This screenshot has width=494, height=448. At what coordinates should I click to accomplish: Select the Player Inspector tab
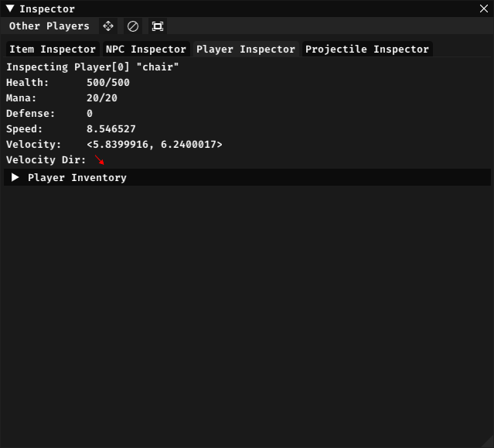[x=246, y=49]
